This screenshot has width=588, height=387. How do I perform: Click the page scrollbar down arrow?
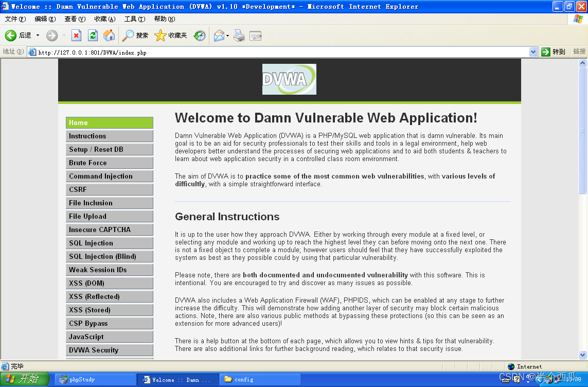[582, 355]
